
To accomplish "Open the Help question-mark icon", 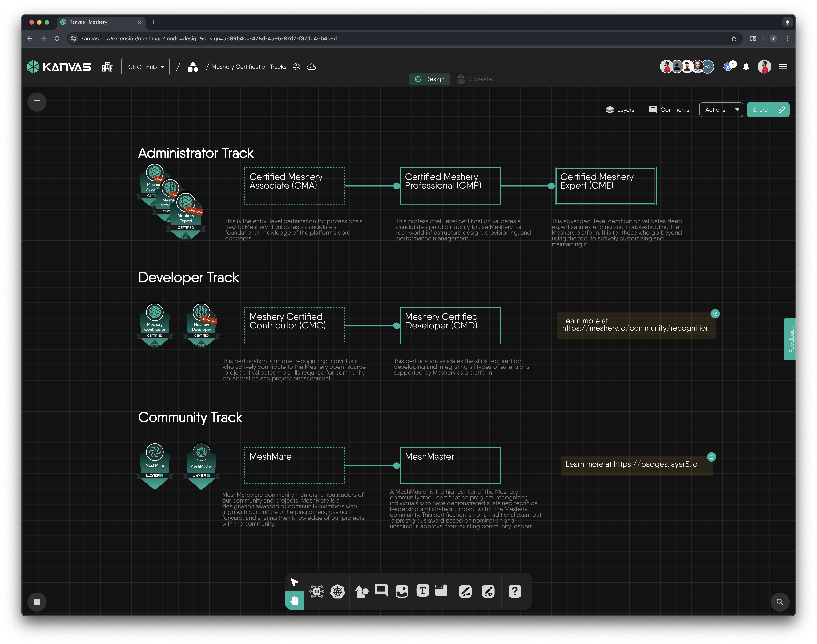I will click(514, 591).
